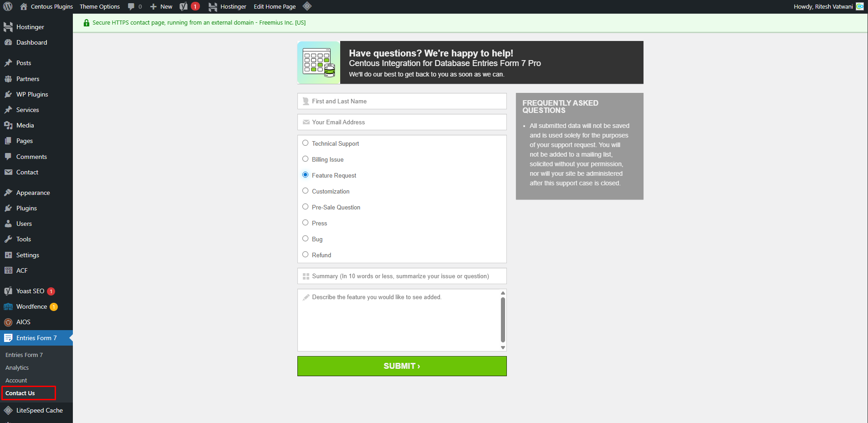This screenshot has height=423, width=868.
Task: Click the user avatar beside Howdy text
Action: [x=860, y=6]
